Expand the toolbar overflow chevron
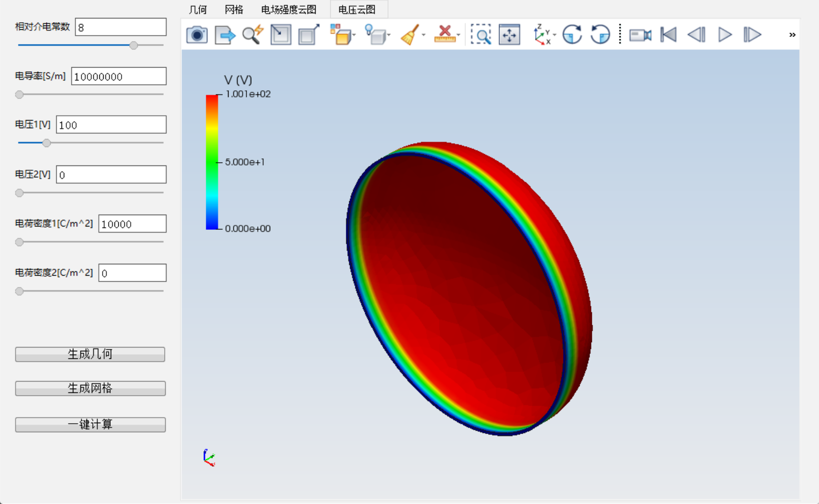The image size is (819, 504). [793, 35]
